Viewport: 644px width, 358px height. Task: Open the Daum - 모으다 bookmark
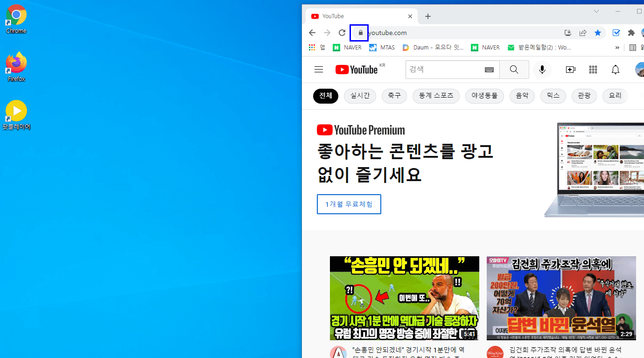(x=433, y=47)
